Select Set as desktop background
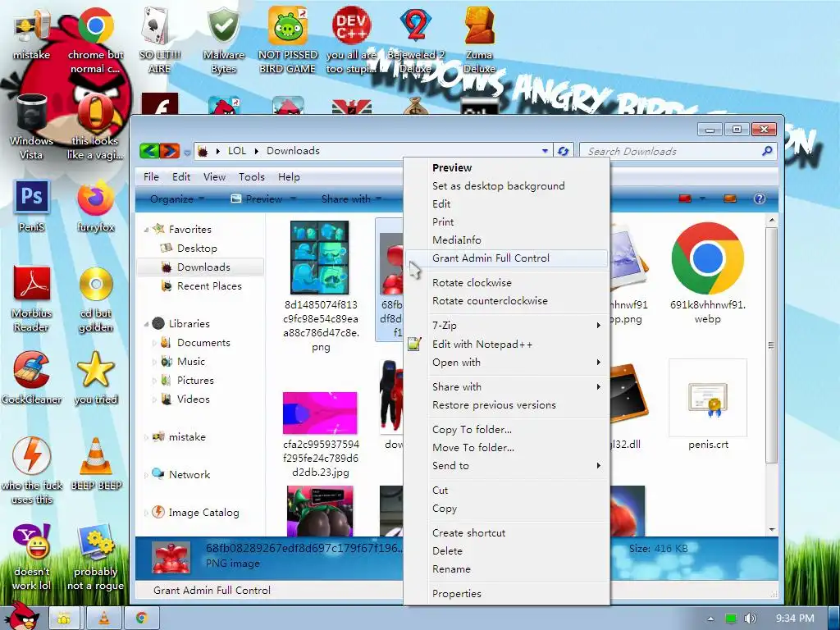The width and height of the screenshot is (840, 630). pyautogui.click(x=507, y=186)
